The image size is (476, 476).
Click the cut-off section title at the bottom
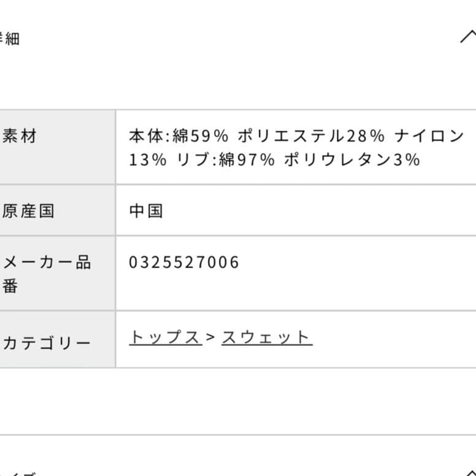(x=18, y=473)
